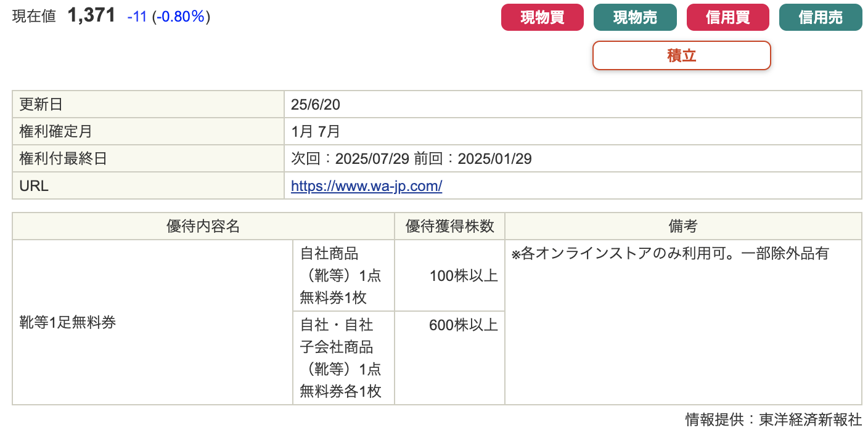The image size is (868, 430).
Task: Select the 権利付最終日 row label
Action: (148, 159)
